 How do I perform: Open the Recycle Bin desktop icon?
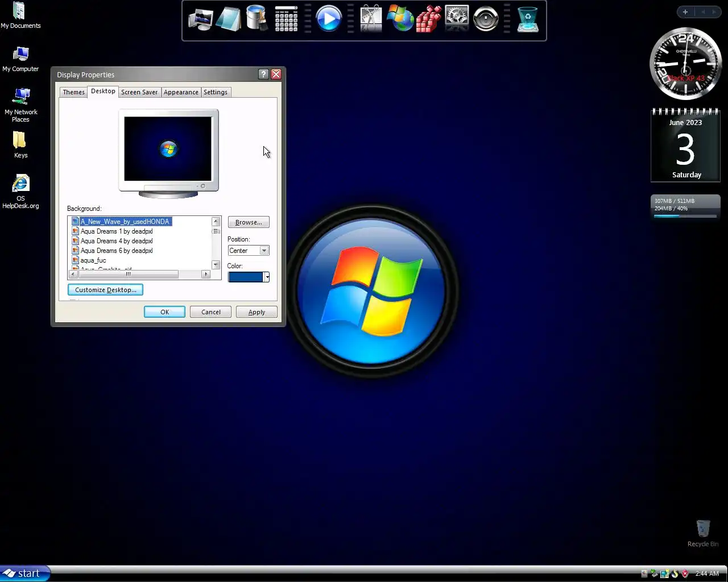[x=703, y=533]
